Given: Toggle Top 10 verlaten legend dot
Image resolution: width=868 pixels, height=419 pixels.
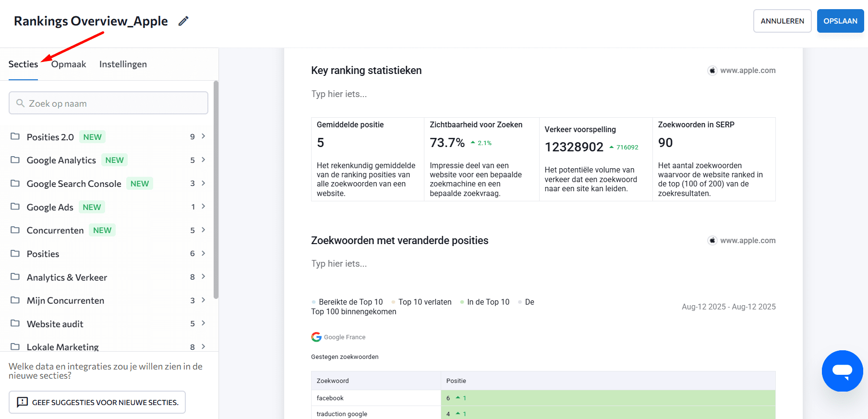Looking at the screenshot, I should [x=394, y=302].
